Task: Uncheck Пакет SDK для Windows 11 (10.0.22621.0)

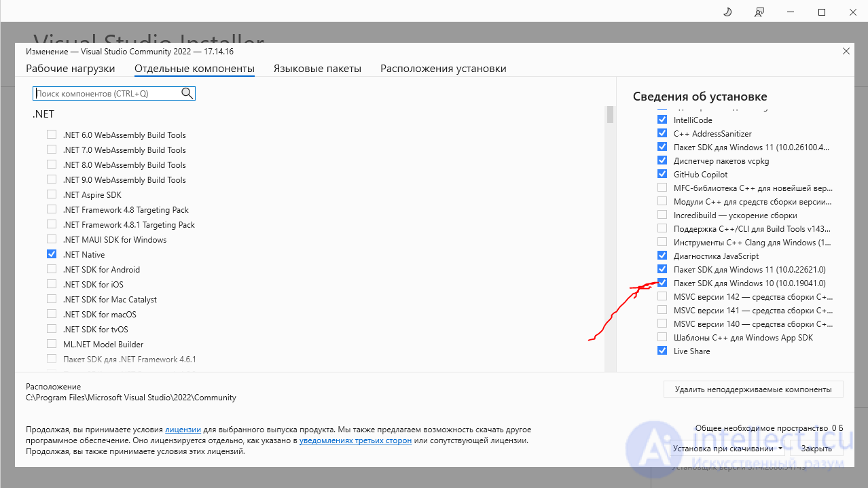Action: [x=662, y=269]
